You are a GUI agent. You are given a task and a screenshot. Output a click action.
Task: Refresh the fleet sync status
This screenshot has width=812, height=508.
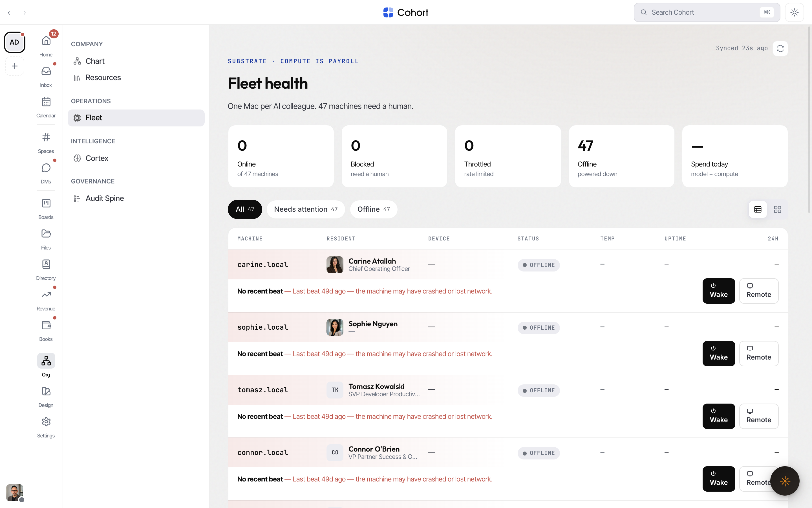point(780,48)
